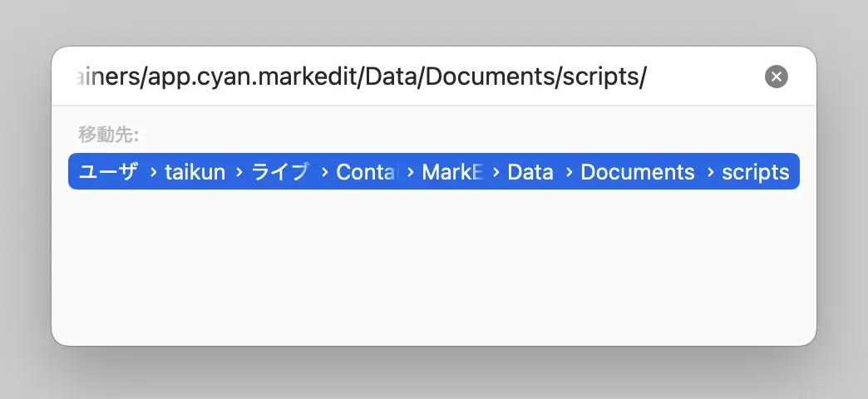Click the chevron between ユーザ and taikun
Image resolution: width=868 pixels, height=399 pixels.
(153, 172)
